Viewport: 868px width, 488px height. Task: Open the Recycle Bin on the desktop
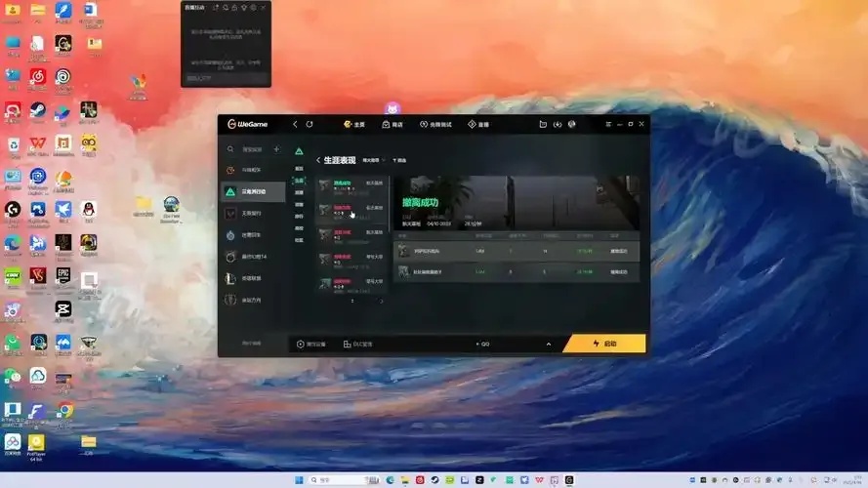[14, 147]
